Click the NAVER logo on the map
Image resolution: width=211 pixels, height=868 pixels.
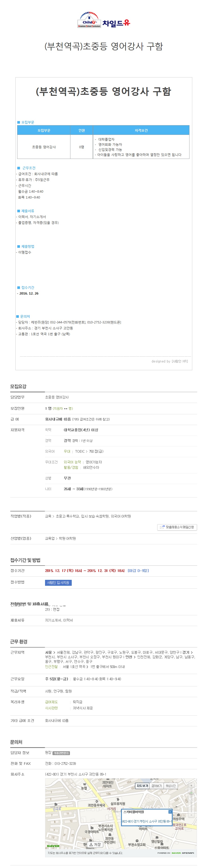point(53,846)
